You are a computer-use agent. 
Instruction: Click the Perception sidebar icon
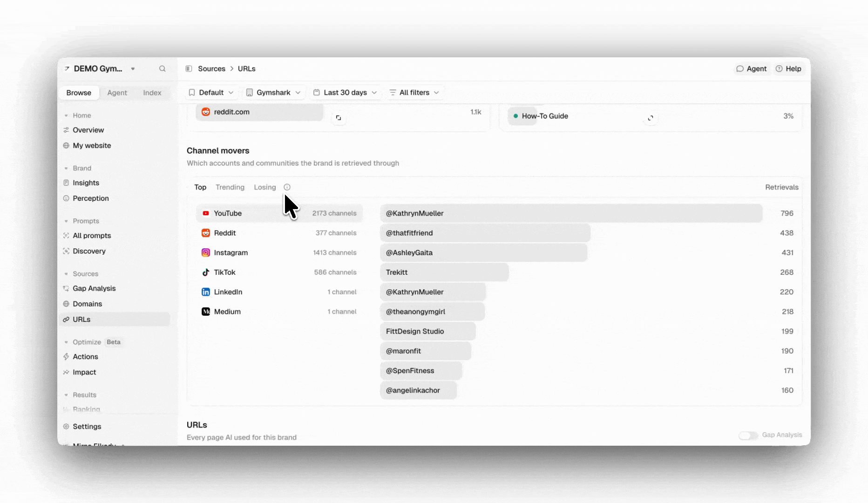click(66, 198)
